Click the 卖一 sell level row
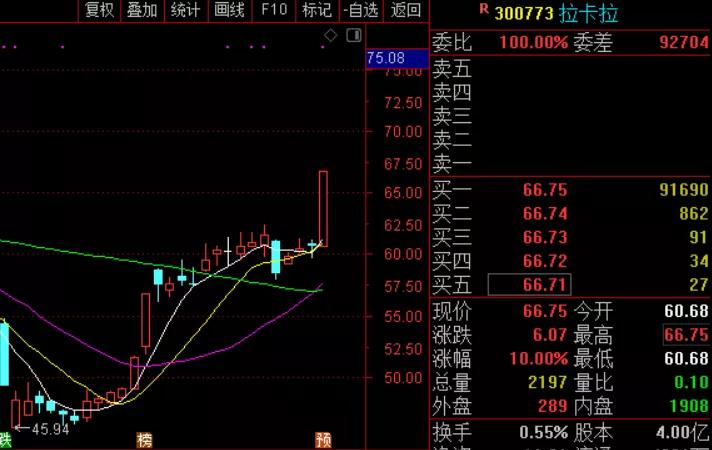The width and height of the screenshot is (712, 450). 570,164
